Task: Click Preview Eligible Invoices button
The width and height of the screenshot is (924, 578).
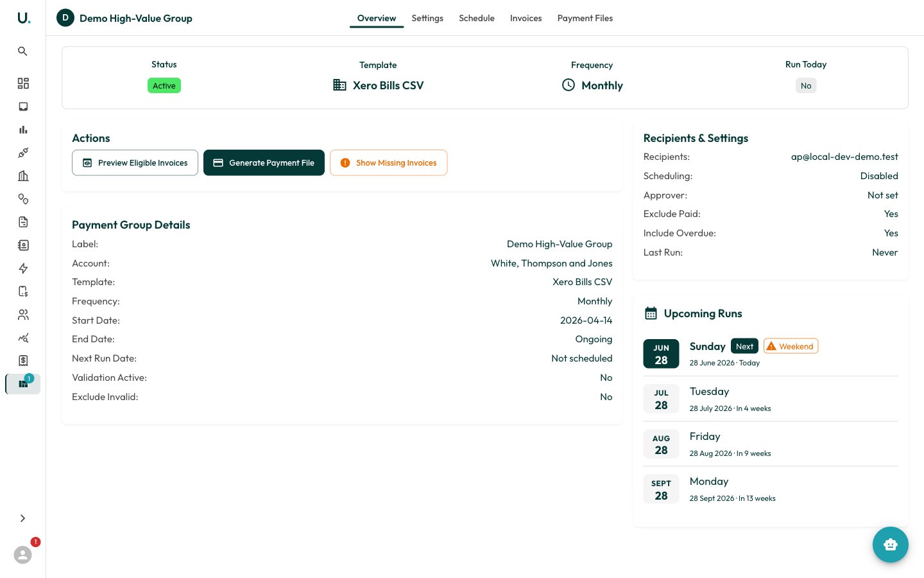Action: (135, 162)
